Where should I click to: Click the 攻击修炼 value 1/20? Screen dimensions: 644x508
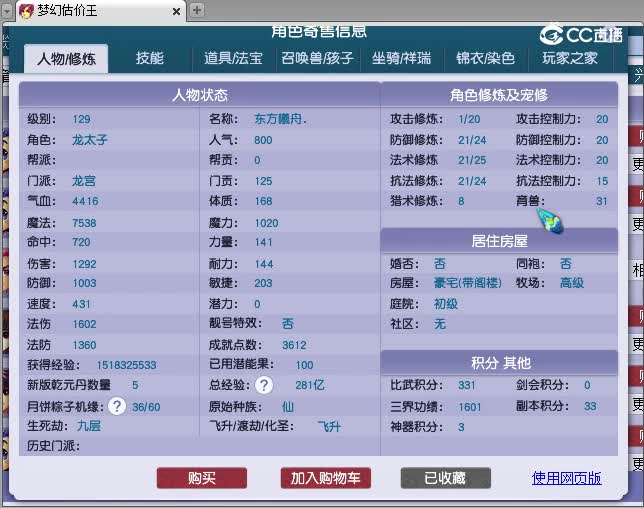(x=469, y=119)
